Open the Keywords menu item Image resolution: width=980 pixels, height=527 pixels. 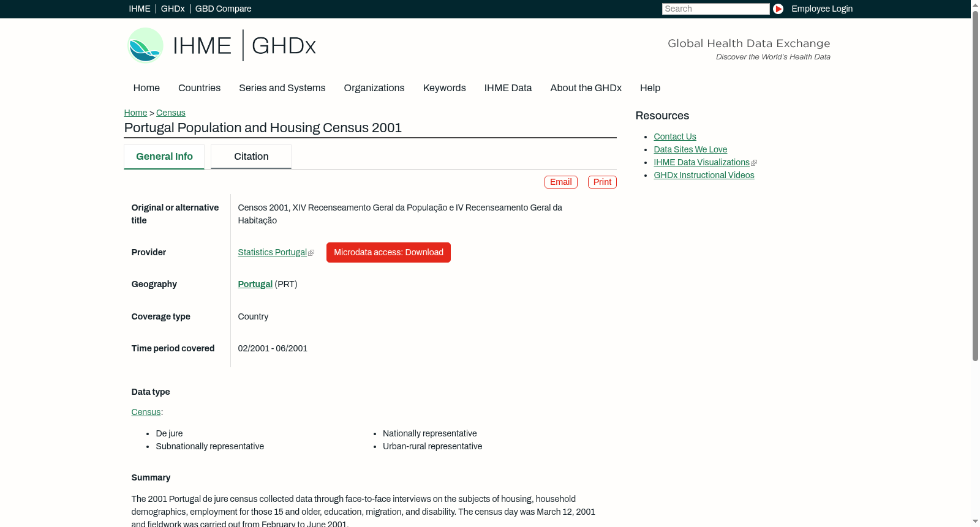coord(445,88)
